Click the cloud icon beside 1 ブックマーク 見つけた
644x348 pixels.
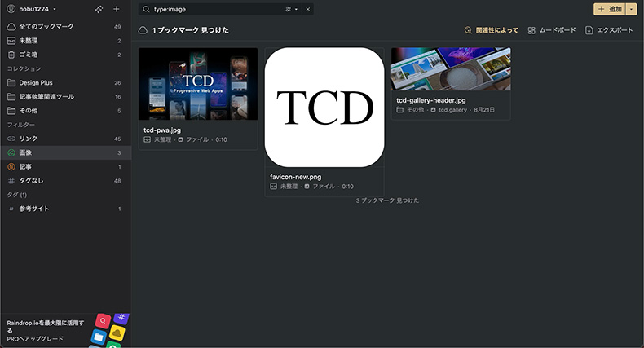143,30
